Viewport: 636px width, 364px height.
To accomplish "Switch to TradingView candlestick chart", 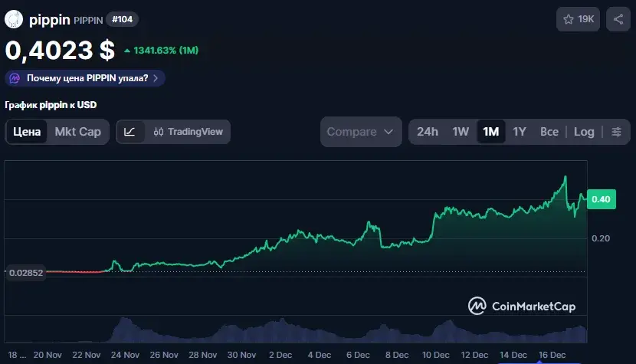I will (189, 132).
